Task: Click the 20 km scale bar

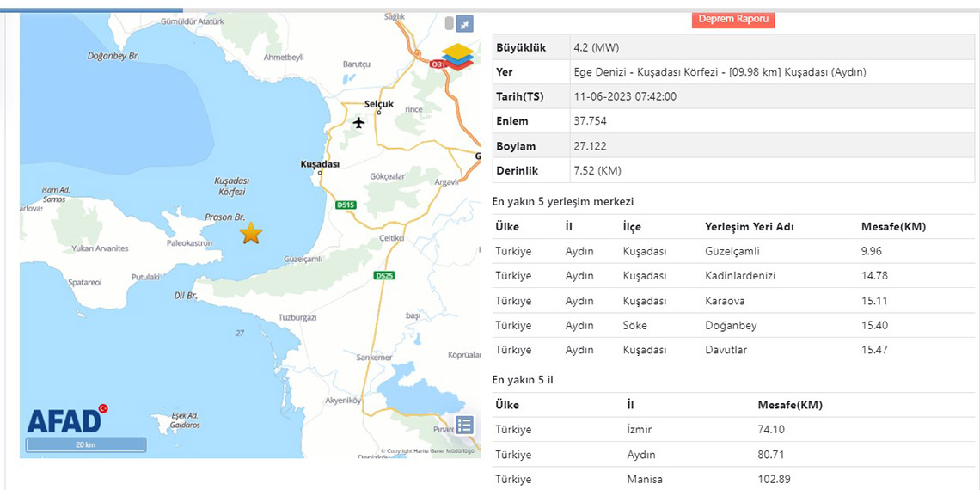Action: (x=85, y=444)
